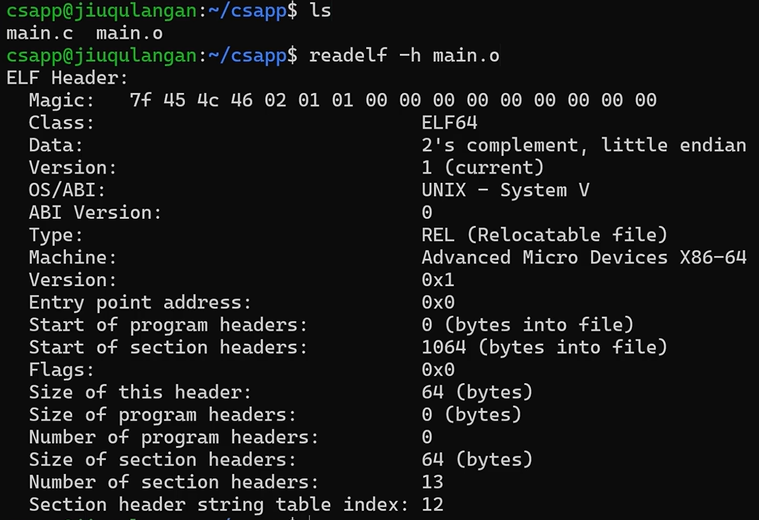Click the "REL (Relocatable file)" type value
Image resolution: width=759 pixels, height=520 pixels.
[x=545, y=235]
